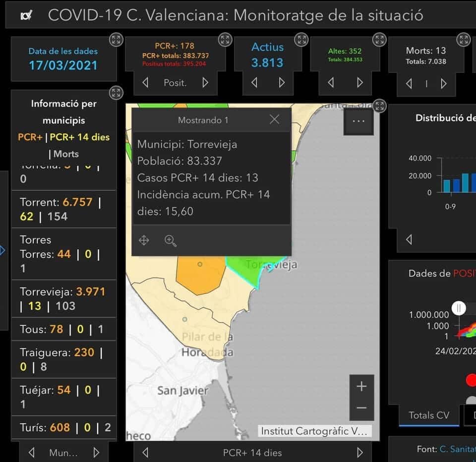Go to the next view in the Posit. panel
476x462 pixels.
coord(205,83)
